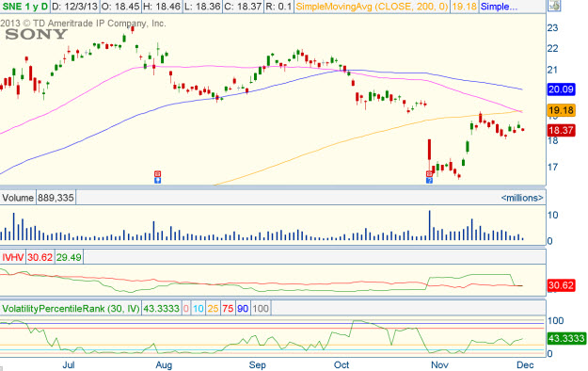The image size is (588, 371).
Task: Click the thumbtack icon in the top-right corner
Action: tap(555, 6)
